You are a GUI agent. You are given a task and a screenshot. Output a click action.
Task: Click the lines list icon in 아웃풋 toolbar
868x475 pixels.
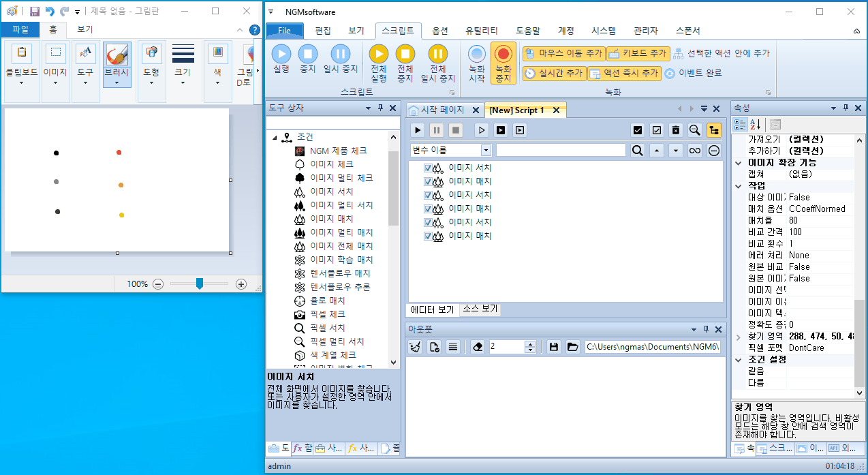click(x=453, y=347)
